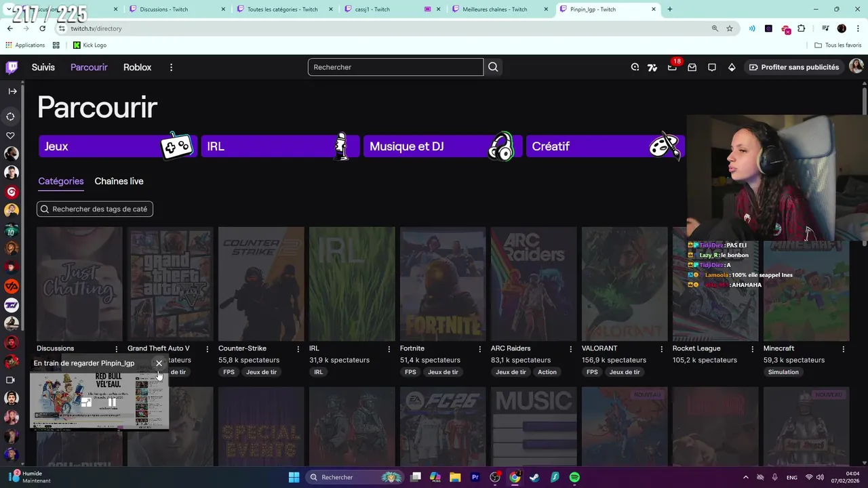Open Minecraft category three-dot menu
Image resolution: width=868 pixels, height=488 pixels.
click(843, 349)
